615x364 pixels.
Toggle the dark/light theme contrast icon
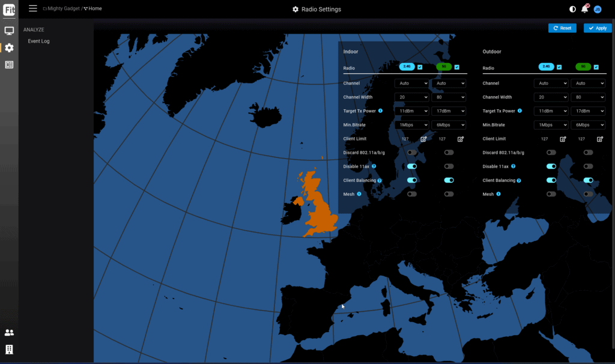572,9
